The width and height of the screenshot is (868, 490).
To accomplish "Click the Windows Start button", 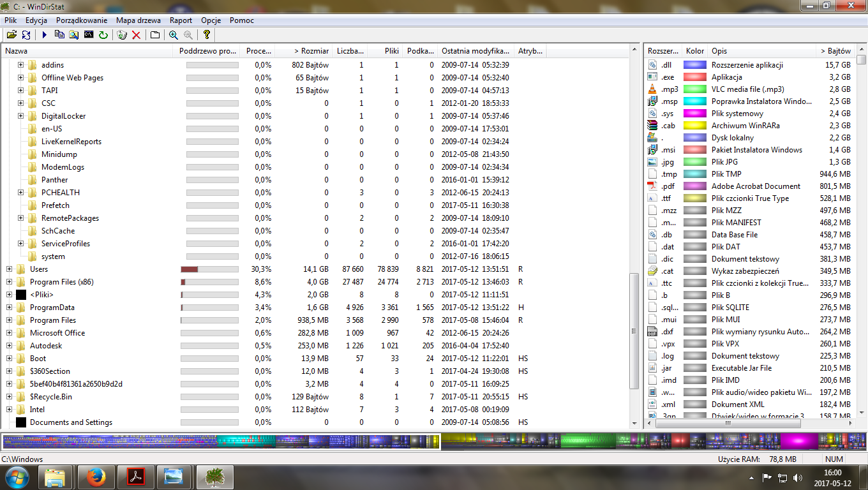I will 16,477.
